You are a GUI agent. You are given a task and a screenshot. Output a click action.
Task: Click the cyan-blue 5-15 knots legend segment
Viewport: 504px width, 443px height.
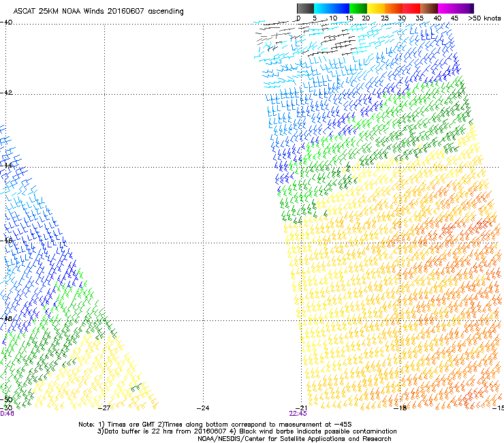point(332,8)
